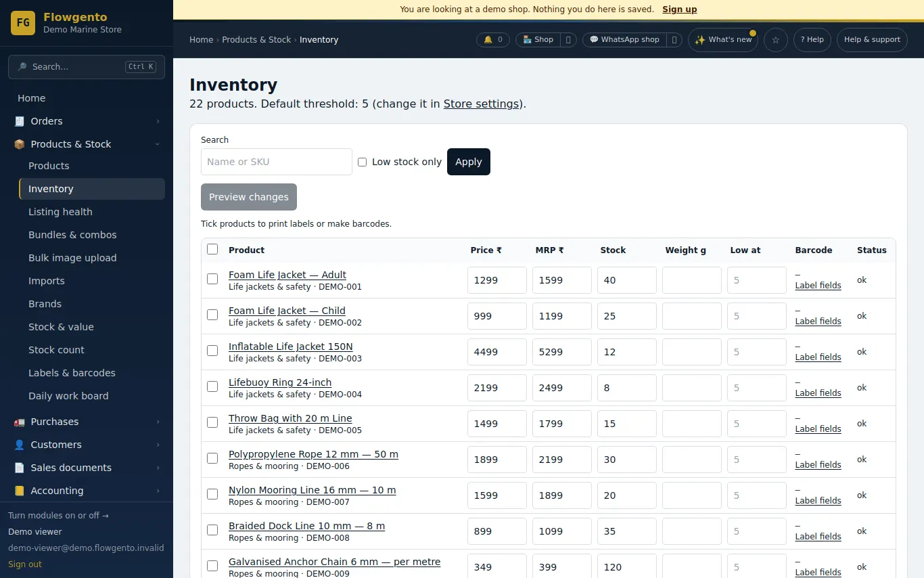Click the small icon beside WhatsApp shop
The height and width of the screenshot is (578, 924).
click(x=674, y=40)
